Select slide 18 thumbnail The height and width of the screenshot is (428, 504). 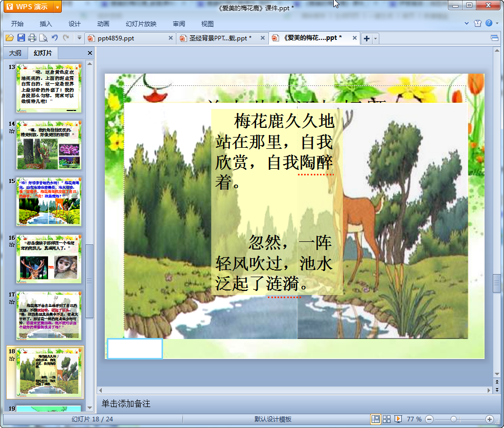coord(49,372)
